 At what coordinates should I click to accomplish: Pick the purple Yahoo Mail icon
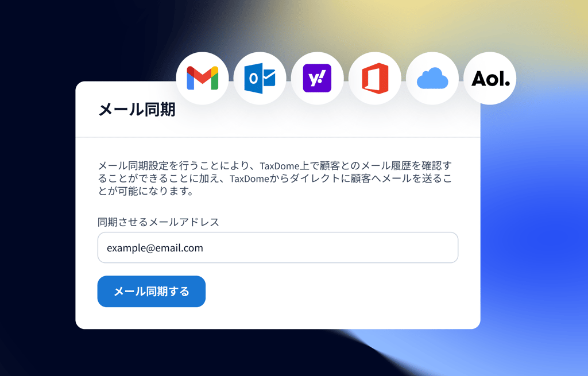pyautogui.click(x=317, y=78)
